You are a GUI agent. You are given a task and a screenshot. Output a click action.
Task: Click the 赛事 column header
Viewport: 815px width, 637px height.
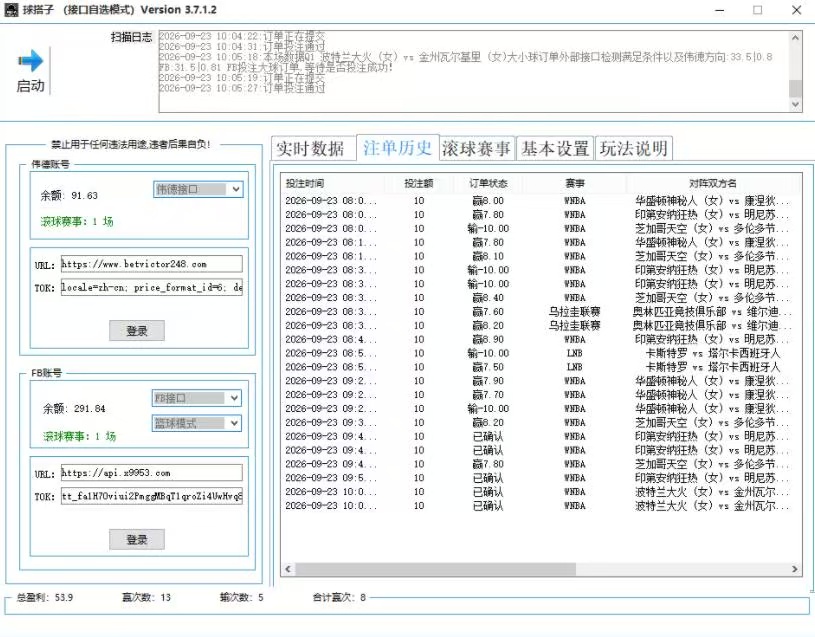575,183
